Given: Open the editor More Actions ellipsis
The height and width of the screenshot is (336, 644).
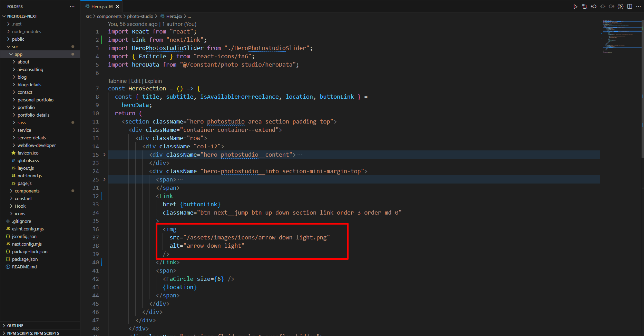Looking at the screenshot, I should tap(638, 7).
